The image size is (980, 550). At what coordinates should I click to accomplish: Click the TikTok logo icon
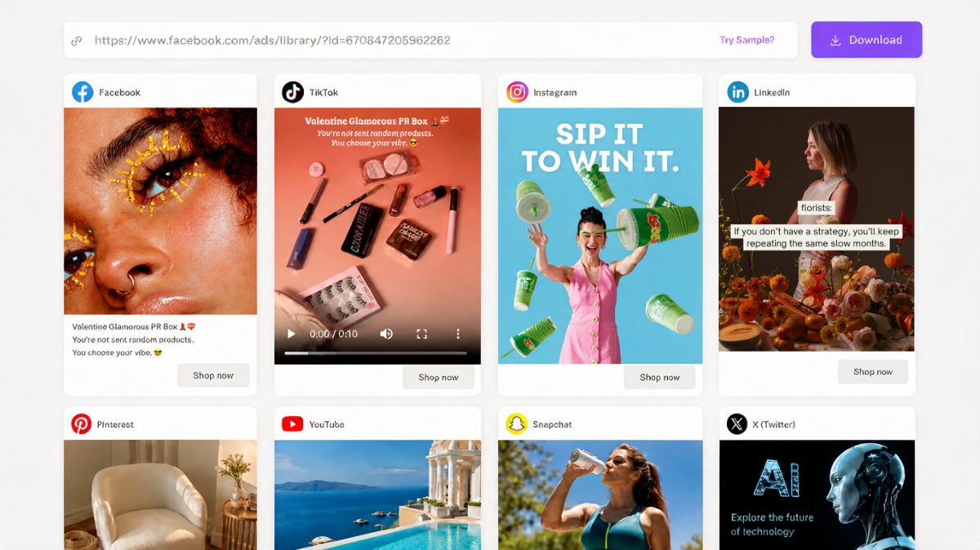pyautogui.click(x=292, y=92)
